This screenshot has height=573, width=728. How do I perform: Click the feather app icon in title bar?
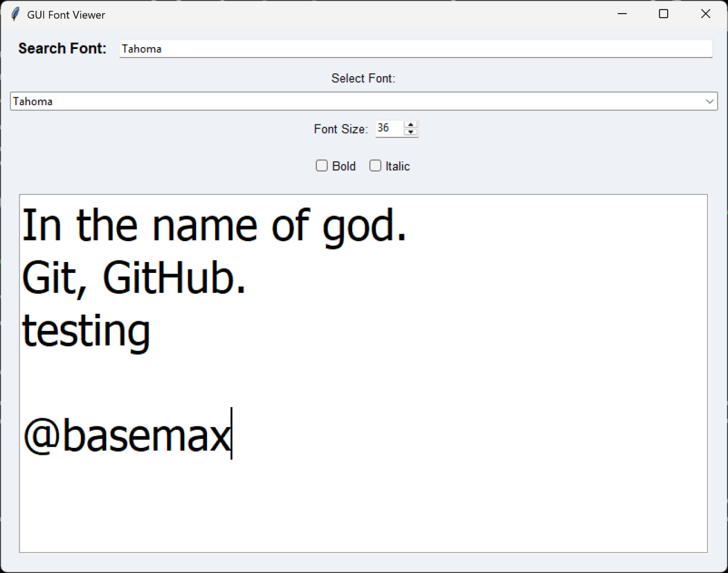[15, 14]
